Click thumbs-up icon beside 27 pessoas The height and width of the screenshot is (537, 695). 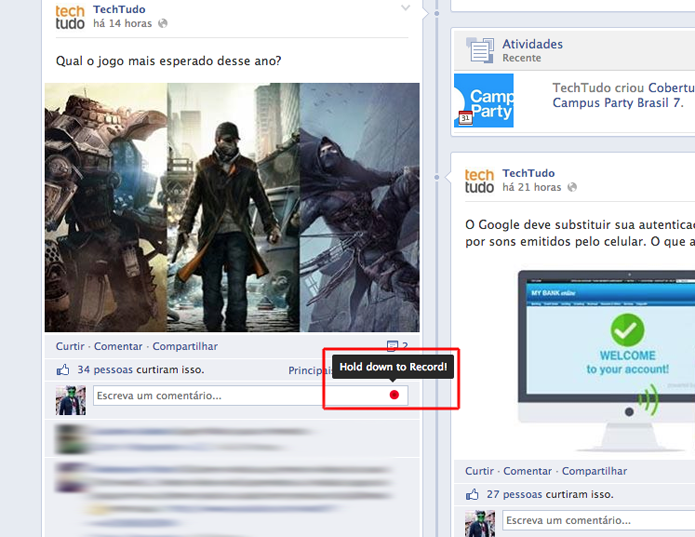click(472, 494)
